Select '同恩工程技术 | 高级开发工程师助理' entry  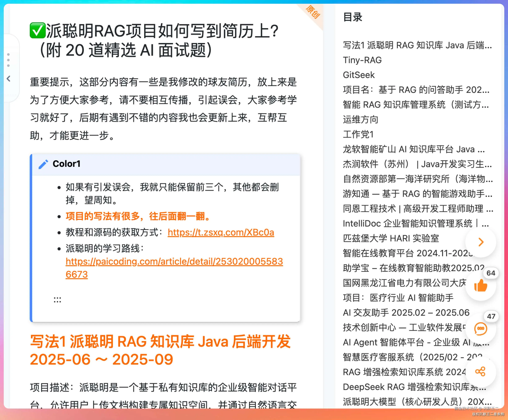pos(418,209)
